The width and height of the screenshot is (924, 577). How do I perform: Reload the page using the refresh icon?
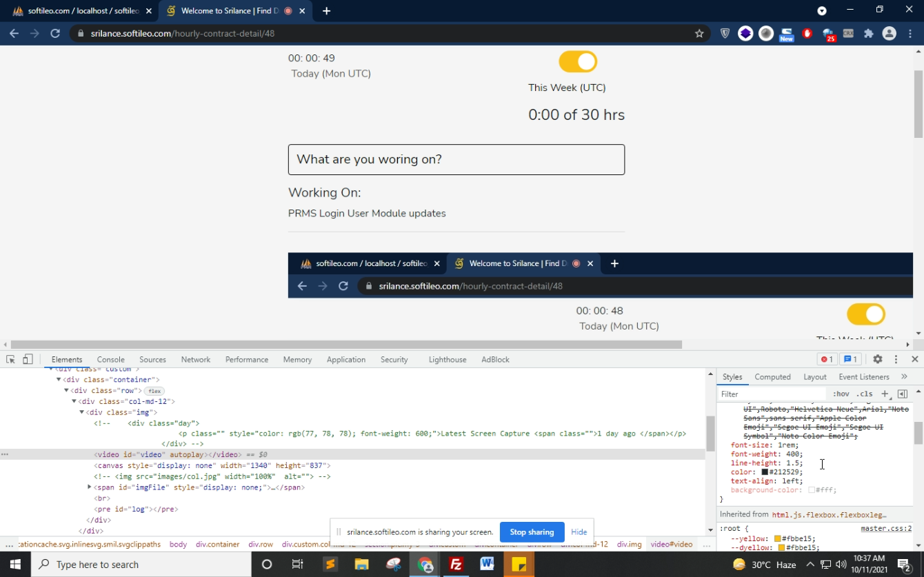click(x=55, y=33)
